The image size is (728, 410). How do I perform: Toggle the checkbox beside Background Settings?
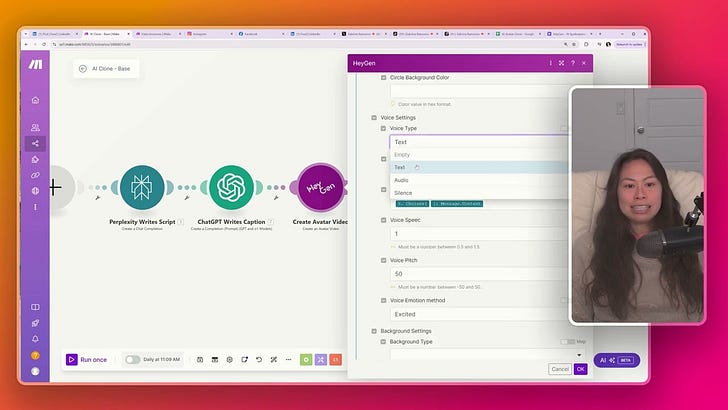click(x=374, y=331)
